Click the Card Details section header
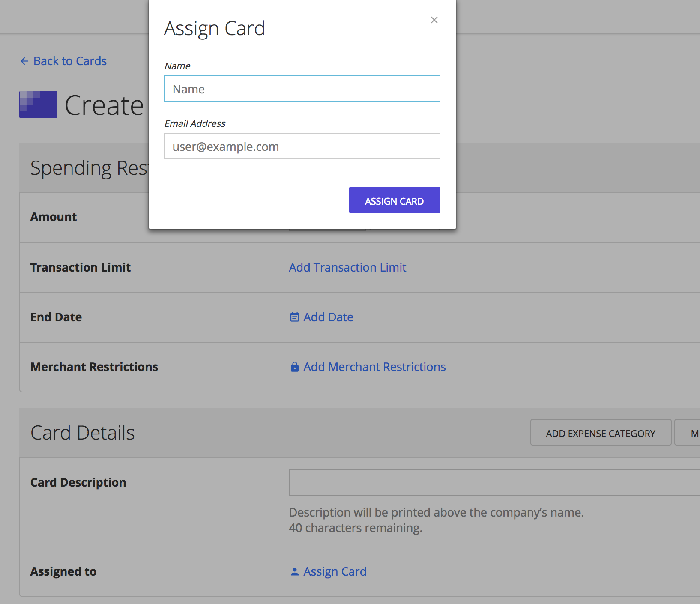This screenshot has width=700, height=604. tap(83, 433)
